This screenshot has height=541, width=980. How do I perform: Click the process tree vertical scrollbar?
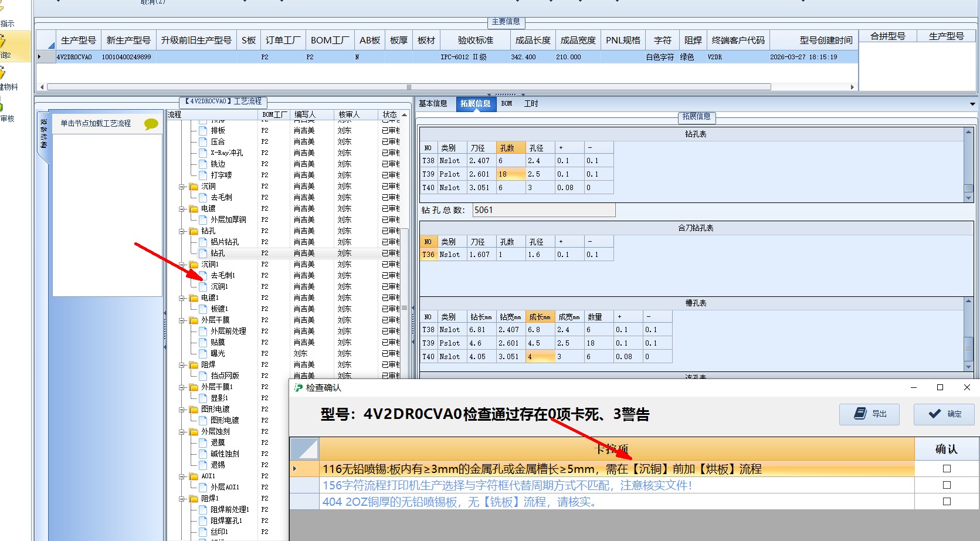(404, 308)
